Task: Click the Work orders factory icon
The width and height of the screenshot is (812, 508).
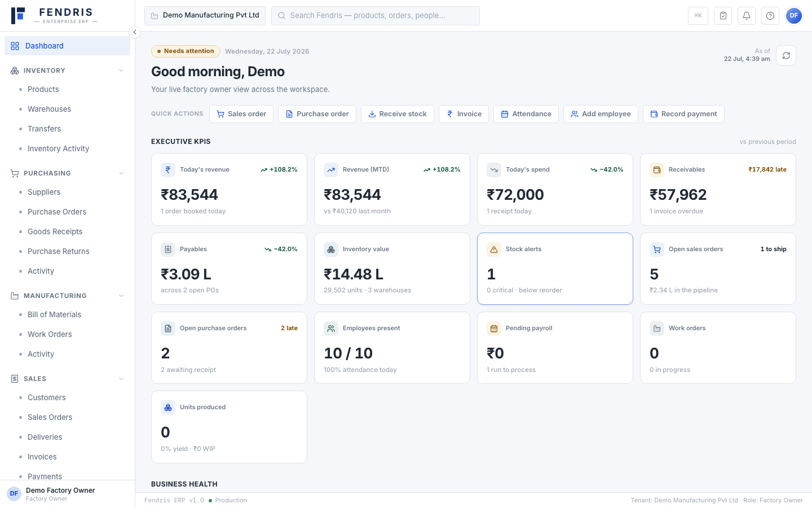Action: point(657,328)
